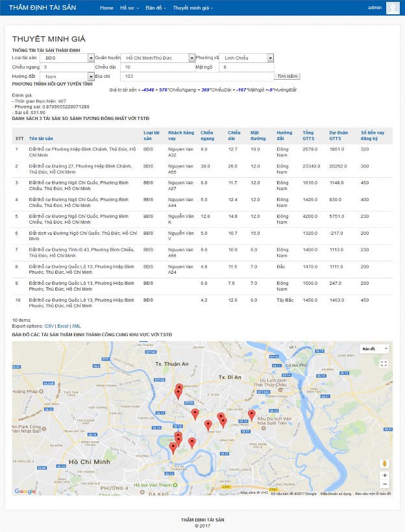The width and height of the screenshot is (405, 532).
Task: Click the map zoom in plus button
Action: (x=385, y=475)
